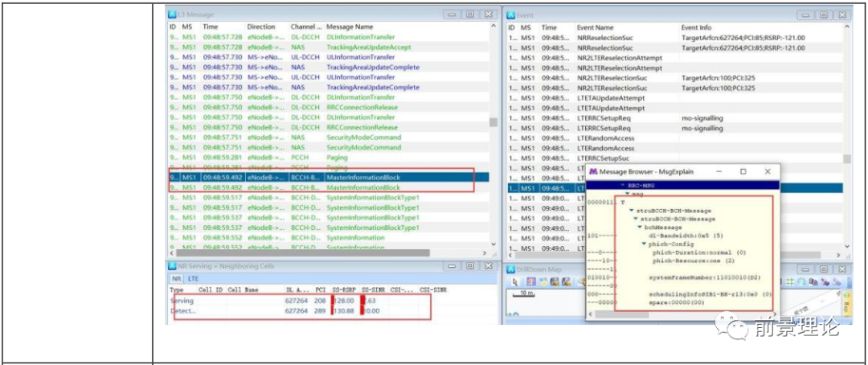Click the SS-RSRP column header
The width and height of the screenshot is (868, 365).
[344, 289]
